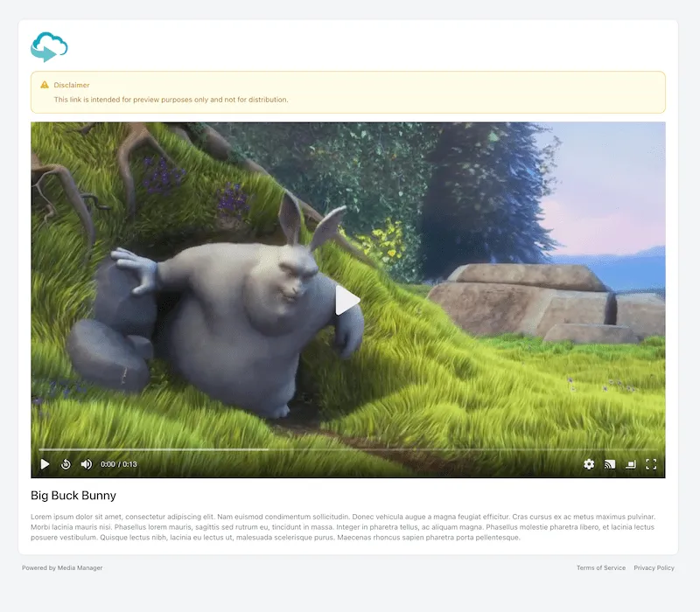Enable picture-in-picture mode
Image resolution: width=700 pixels, height=612 pixels.
point(630,464)
